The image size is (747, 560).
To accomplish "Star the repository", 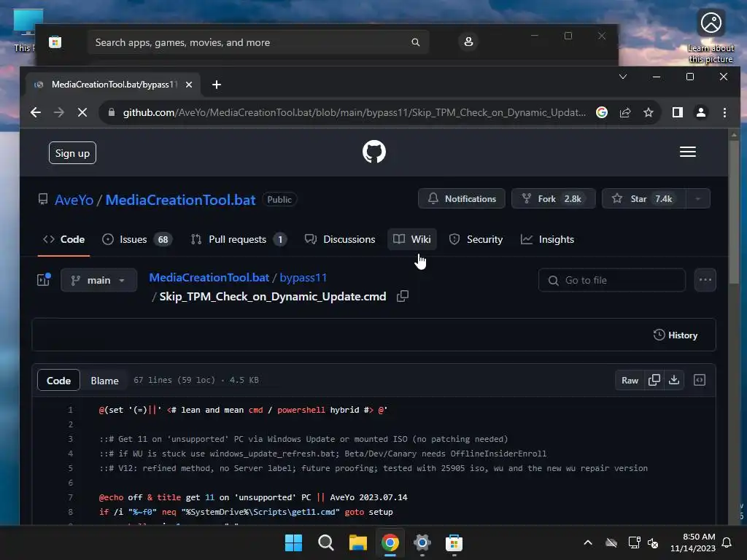I will coord(643,198).
